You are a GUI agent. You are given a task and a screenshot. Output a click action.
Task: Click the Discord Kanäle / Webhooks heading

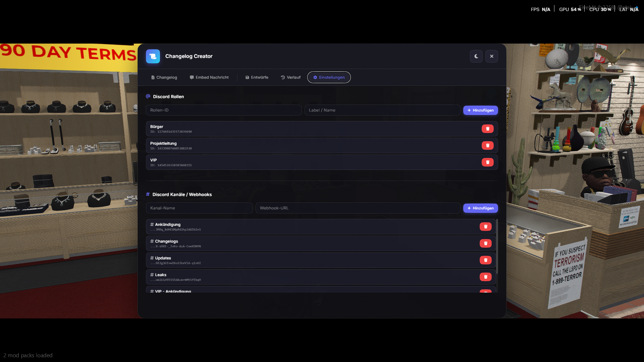(x=182, y=194)
